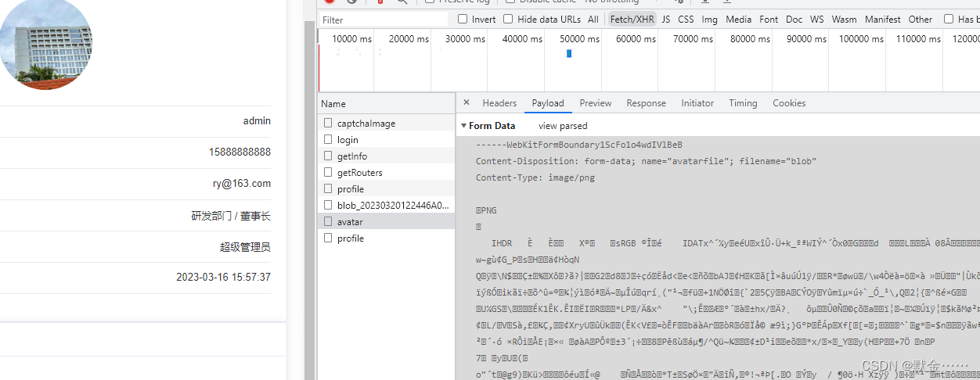This screenshot has height=380, width=980.
Task: Select the getRouters request row
Action: [x=387, y=173]
